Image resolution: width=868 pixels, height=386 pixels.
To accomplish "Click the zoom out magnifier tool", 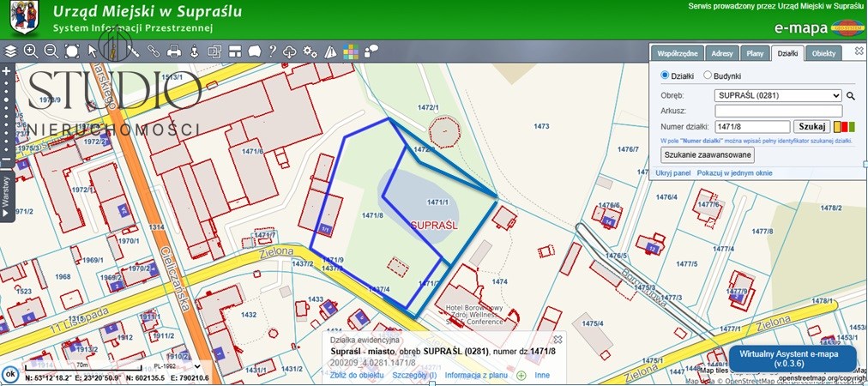I will tap(51, 51).
